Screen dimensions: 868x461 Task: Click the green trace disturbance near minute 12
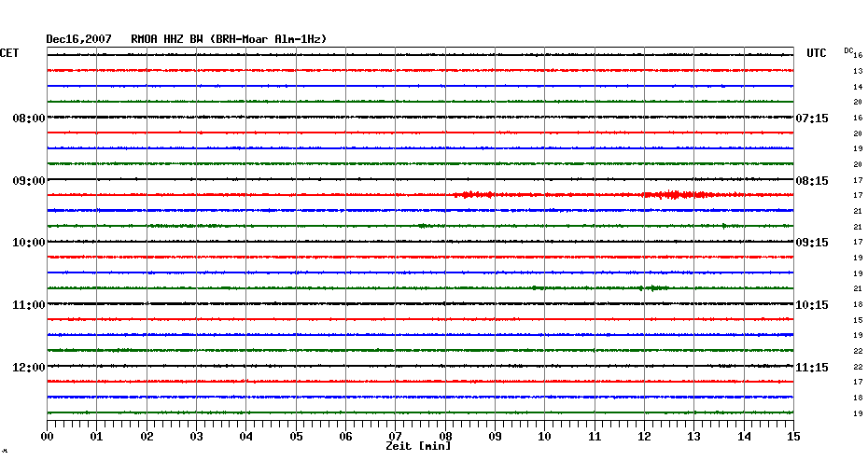[x=653, y=288]
